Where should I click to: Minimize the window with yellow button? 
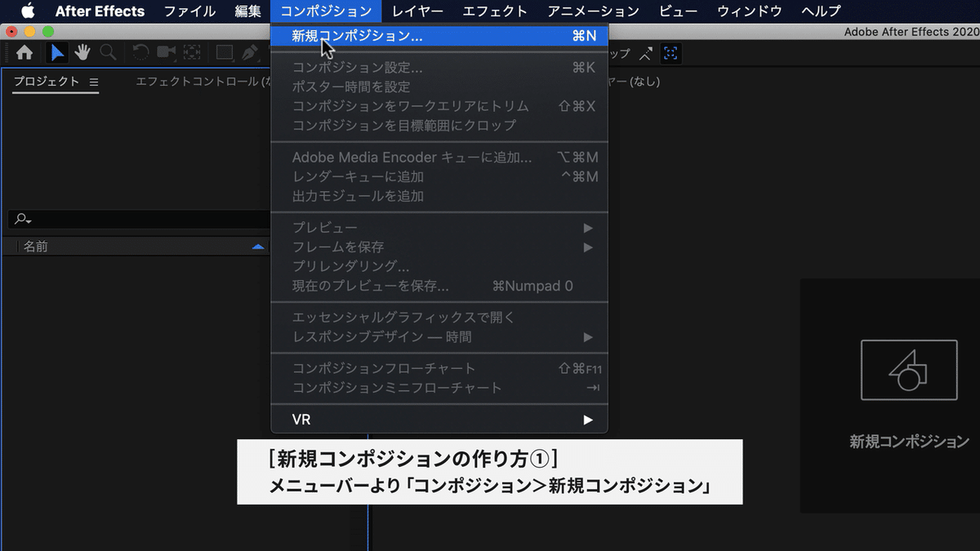click(x=30, y=31)
